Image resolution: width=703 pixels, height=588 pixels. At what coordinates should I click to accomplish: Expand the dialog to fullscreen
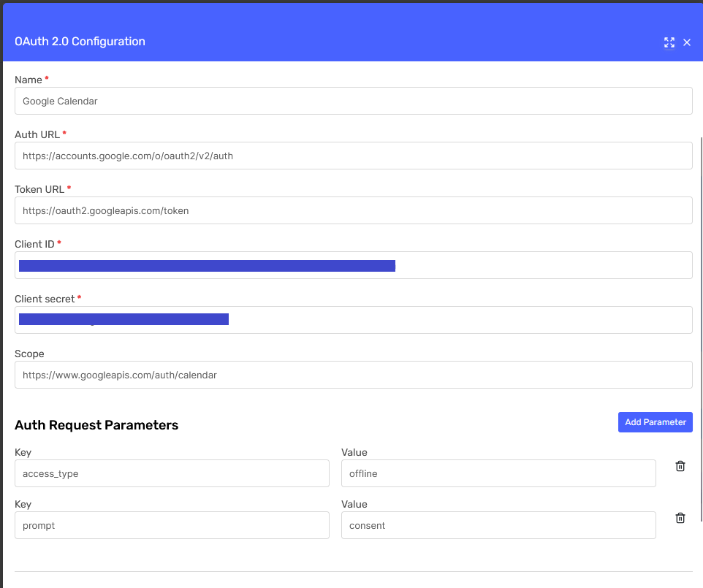[669, 42]
